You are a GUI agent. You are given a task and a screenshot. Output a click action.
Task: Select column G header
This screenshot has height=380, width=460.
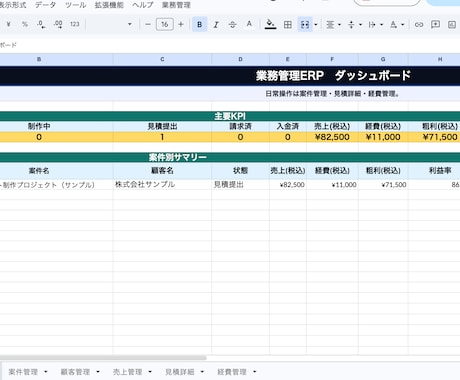[x=383, y=59]
